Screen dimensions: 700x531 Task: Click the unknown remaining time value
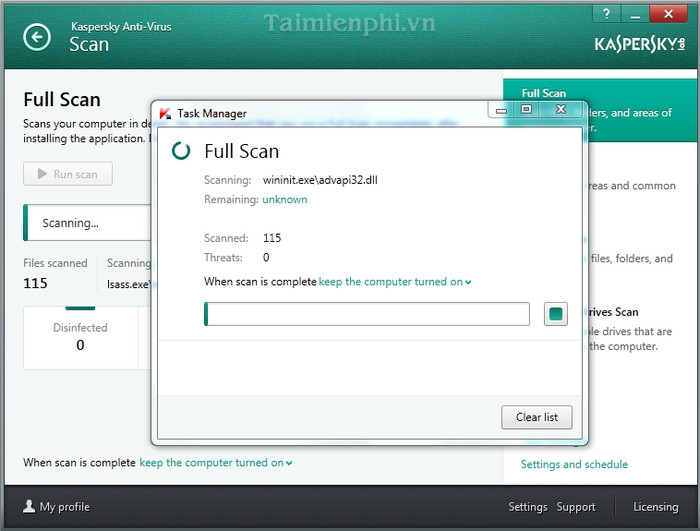click(285, 199)
